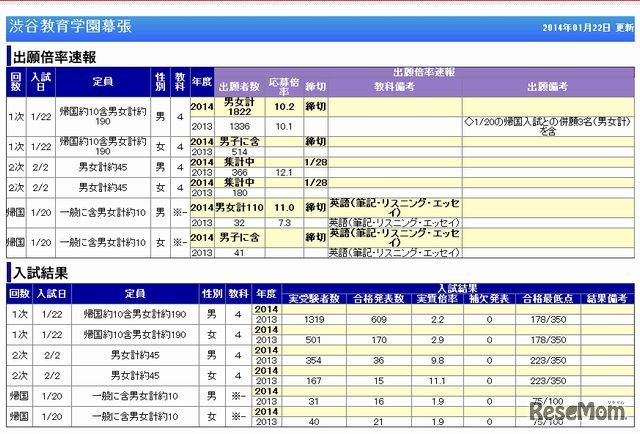Select the 9.8 actual ratio cell
Image resolution: width=640 pixels, height=434 pixels.
[437, 360]
